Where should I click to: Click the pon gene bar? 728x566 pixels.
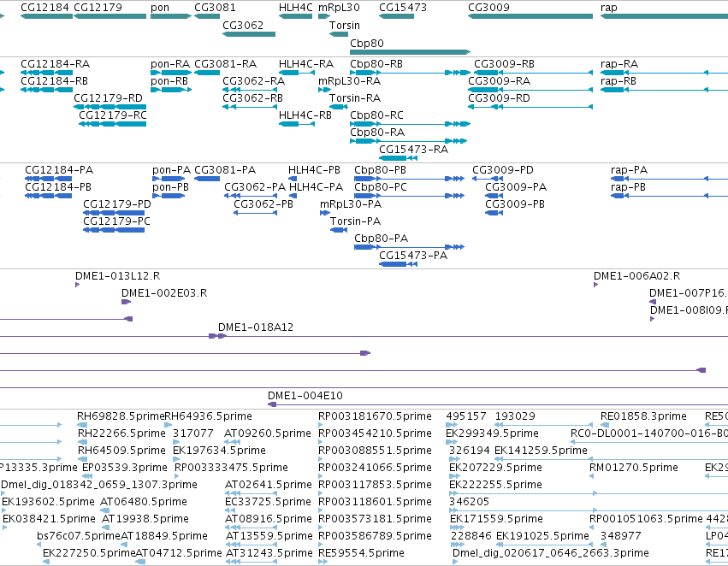[x=171, y=16]
